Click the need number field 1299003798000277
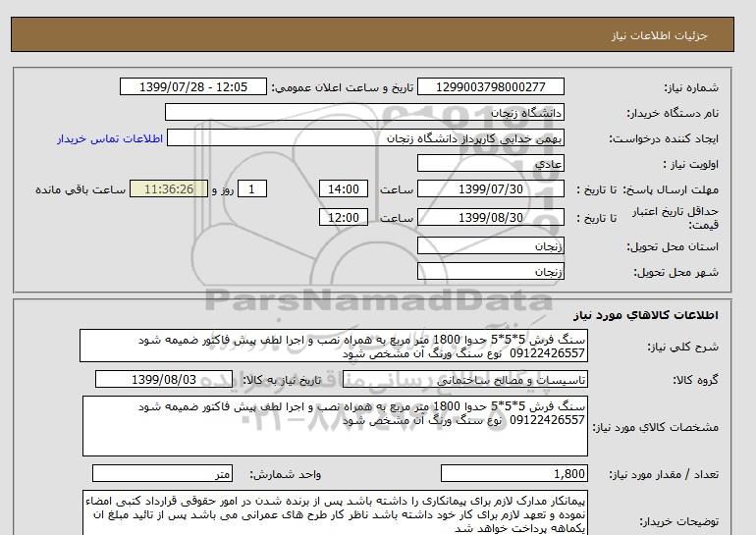The width and height of the screenshot is (756, 535). (x=490, y=86)
